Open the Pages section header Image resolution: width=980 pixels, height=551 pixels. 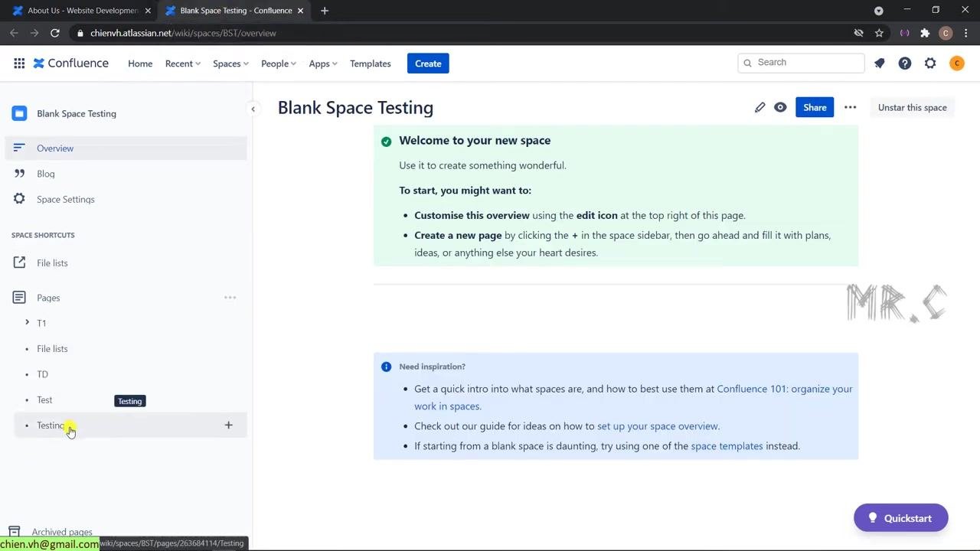(48, 298)
